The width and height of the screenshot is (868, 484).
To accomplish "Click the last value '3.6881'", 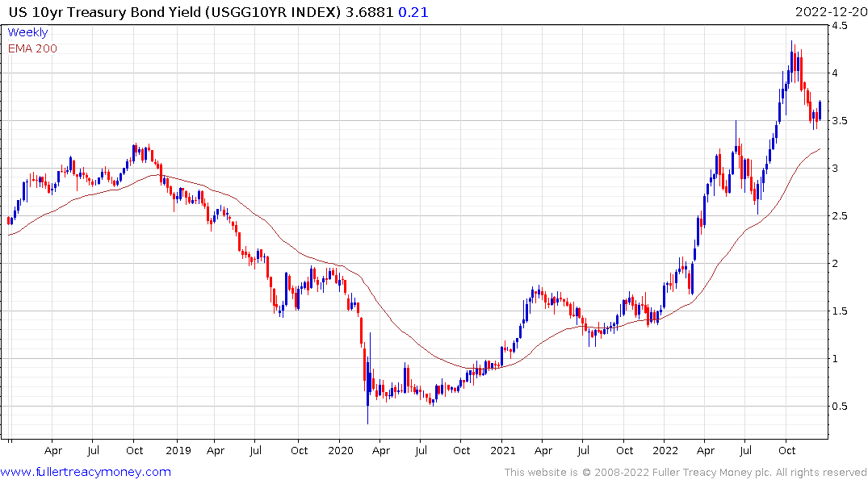I will [x=369, y=12].
